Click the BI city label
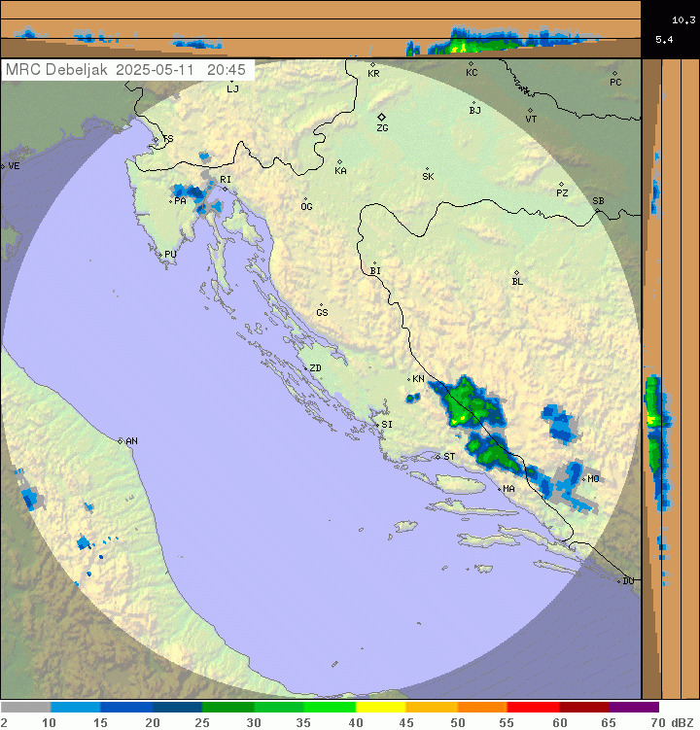The image size is (700, 730). point(375,270)
